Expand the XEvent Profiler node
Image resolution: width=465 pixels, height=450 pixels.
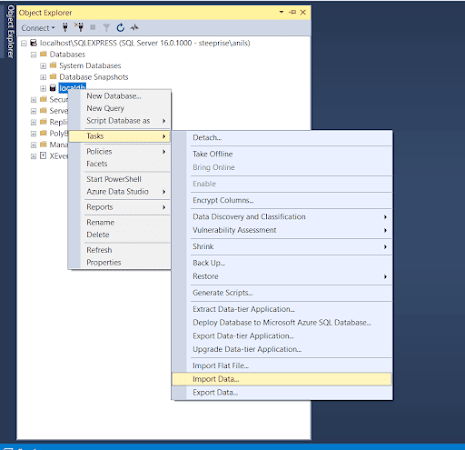point(33,156)
